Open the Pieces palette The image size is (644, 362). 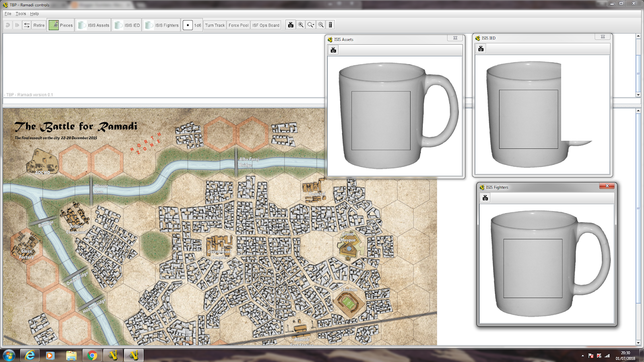point(61,25)
